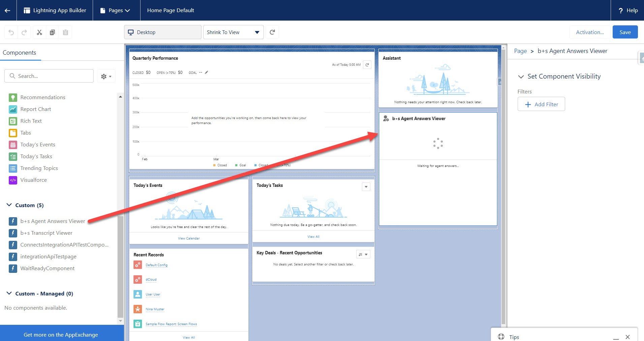The height and width of the screenshot is (341, 644).
Task: Collapse Set Component Visibility section
Action: pos(521,77)
